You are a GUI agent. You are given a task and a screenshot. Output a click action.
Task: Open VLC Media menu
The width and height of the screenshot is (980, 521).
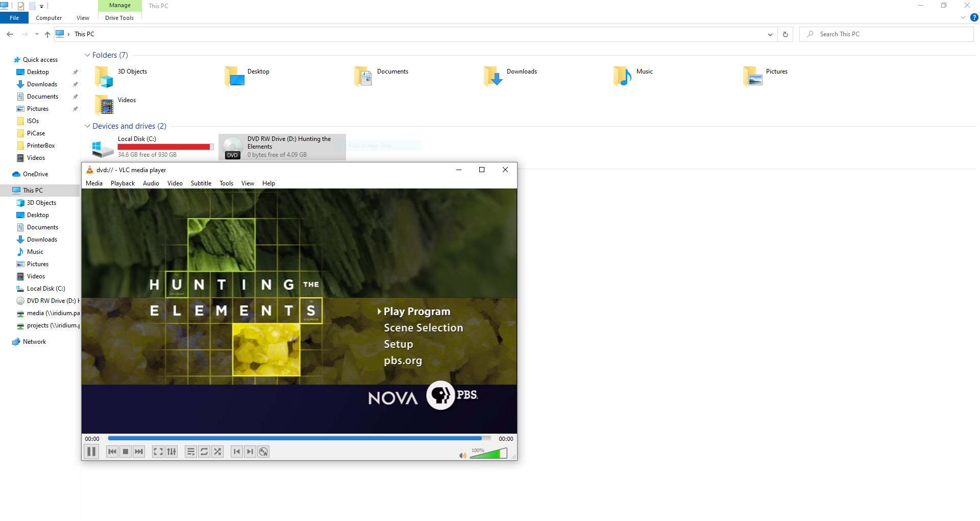(x=94, y=183)
